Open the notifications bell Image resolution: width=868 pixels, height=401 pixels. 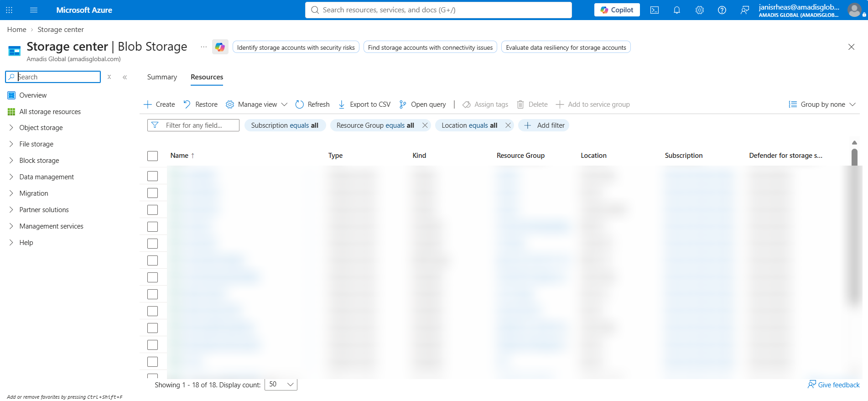pos(677,10)
